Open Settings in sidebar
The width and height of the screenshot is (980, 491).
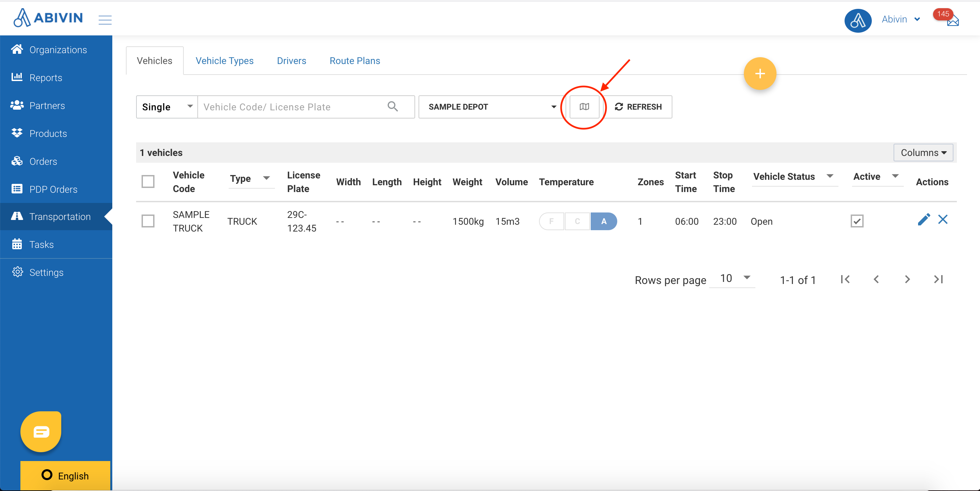point(56,272)
